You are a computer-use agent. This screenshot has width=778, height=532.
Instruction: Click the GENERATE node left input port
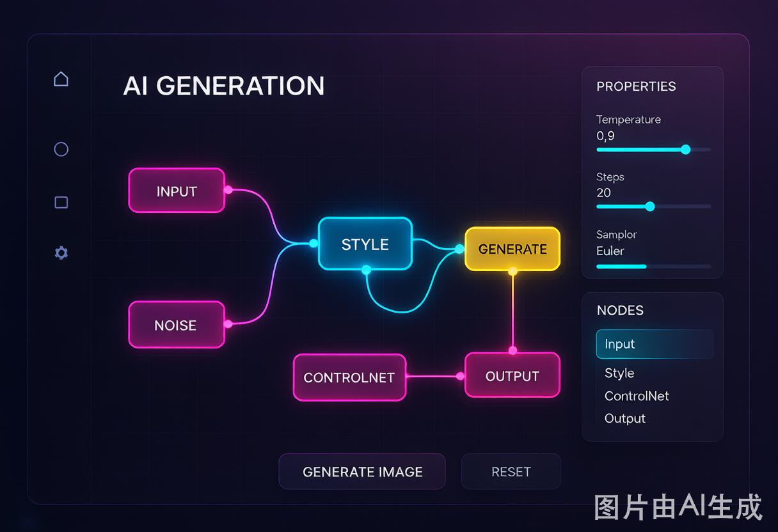coord(459,249)
